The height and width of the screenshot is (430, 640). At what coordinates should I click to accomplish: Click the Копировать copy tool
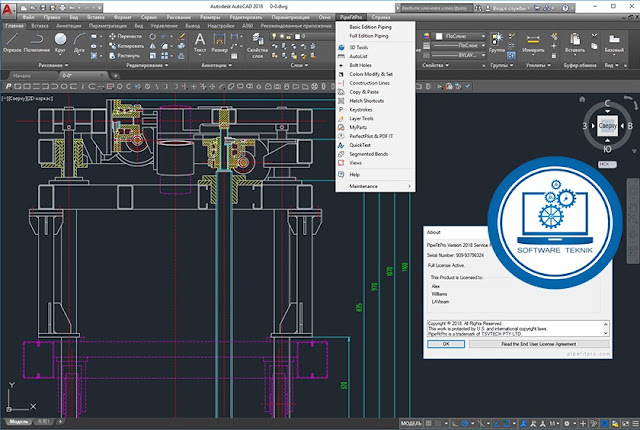(126, 46)
